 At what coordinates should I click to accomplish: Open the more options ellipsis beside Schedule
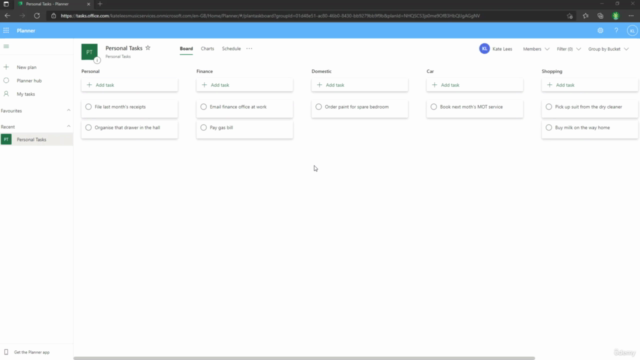[249, 49]
